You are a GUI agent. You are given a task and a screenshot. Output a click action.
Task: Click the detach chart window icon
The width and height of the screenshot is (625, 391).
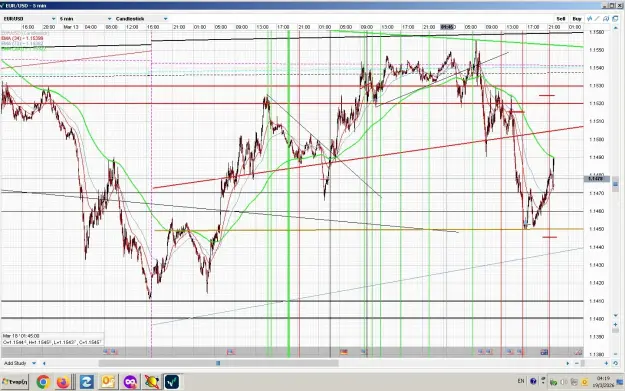pyautogui.click(x=615, y=19)
